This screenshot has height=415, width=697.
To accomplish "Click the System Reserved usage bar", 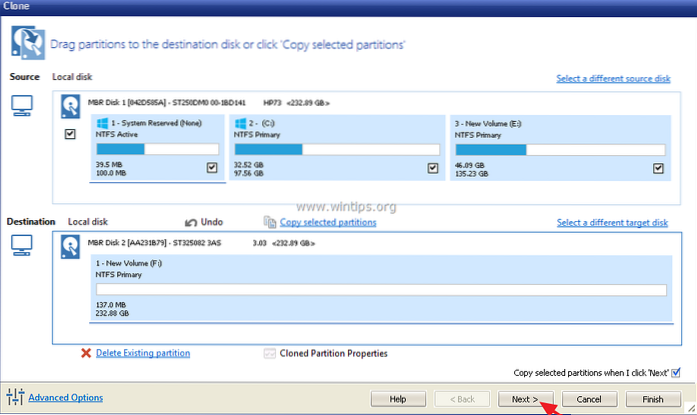I will pos(157,149).
